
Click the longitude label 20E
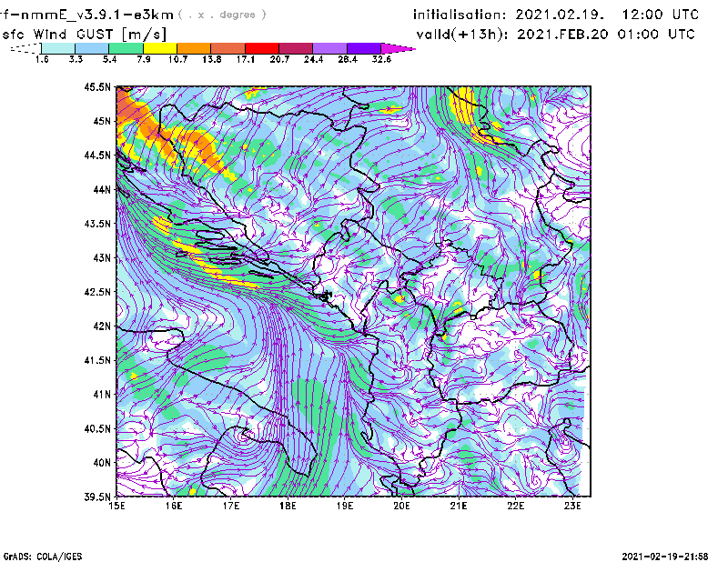401,506
